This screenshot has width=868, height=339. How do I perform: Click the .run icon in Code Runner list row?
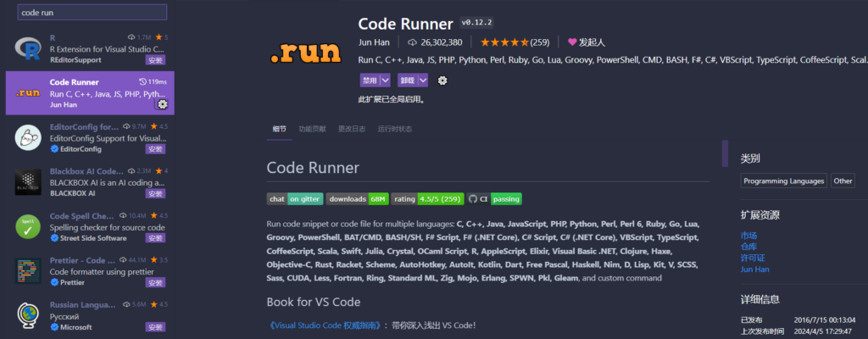(x=28, y=92)
